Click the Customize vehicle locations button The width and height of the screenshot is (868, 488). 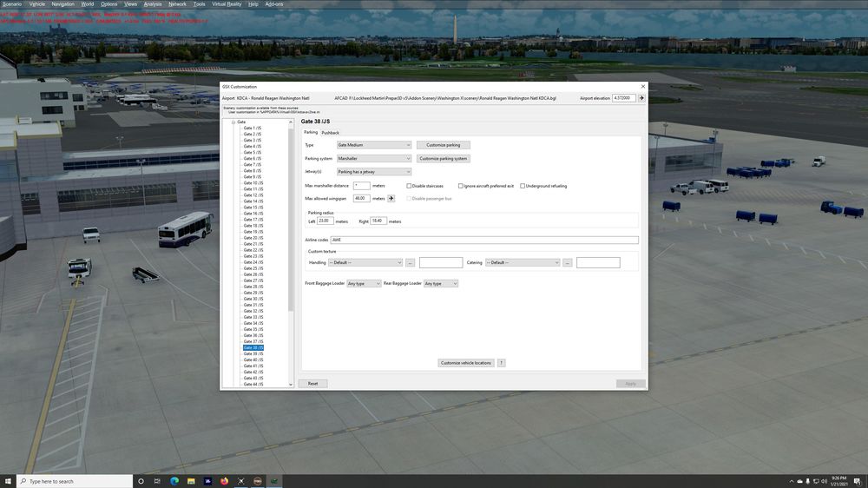(x=465, y=363)
